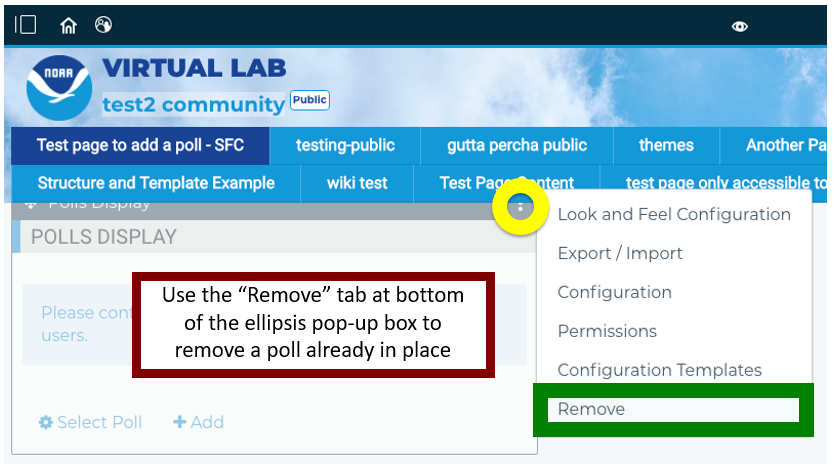Viewport: 834px width, 470px height.
Task: Click the NOAA logo
Action: tap(59, 88)
